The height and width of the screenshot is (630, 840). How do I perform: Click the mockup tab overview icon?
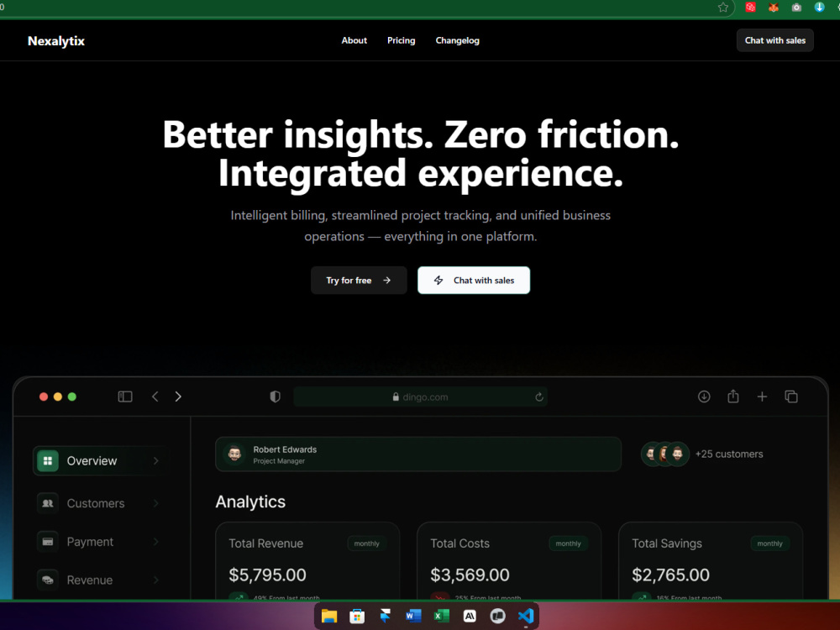pos(791,396)
